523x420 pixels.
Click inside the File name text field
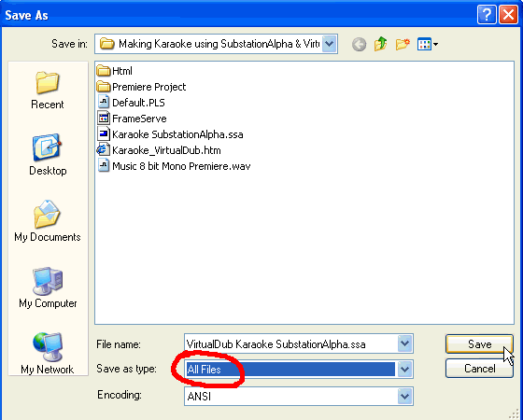point(291,343)
